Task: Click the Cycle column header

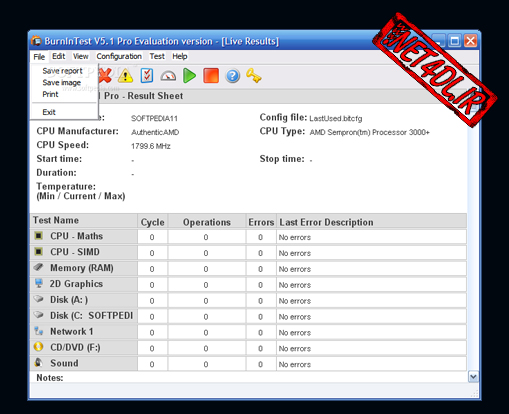Action: tap(153, 222)
